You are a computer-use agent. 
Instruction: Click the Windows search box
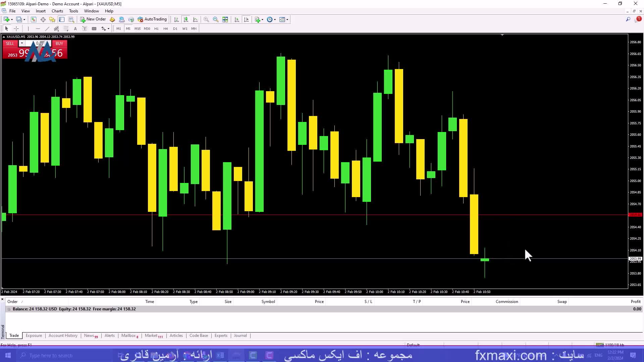pyautogui.click(x=50, y=355)
